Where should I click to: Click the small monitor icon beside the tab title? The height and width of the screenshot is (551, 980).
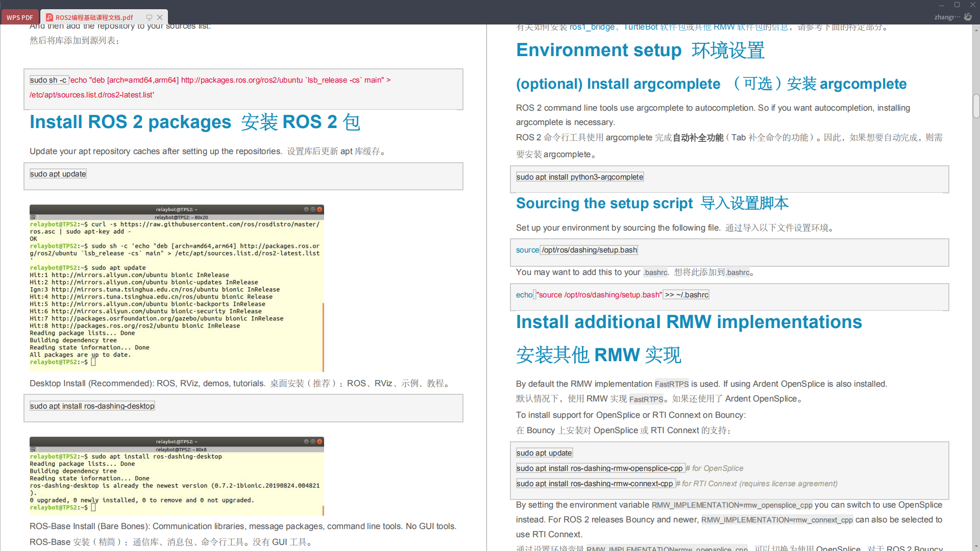149,17
